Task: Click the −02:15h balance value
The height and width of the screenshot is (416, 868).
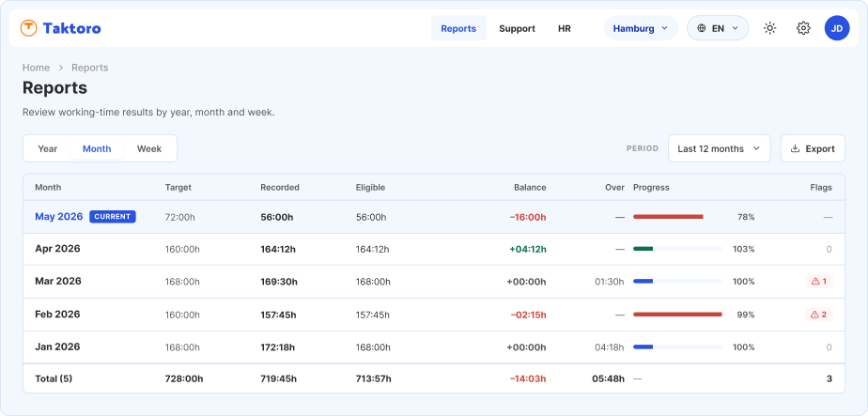Action: (x=528, y=315)
